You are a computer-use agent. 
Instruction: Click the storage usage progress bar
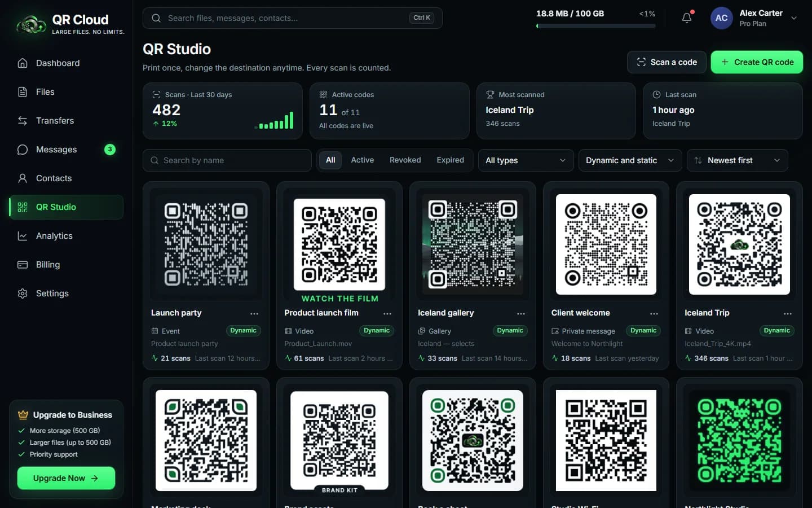point(595,26)
